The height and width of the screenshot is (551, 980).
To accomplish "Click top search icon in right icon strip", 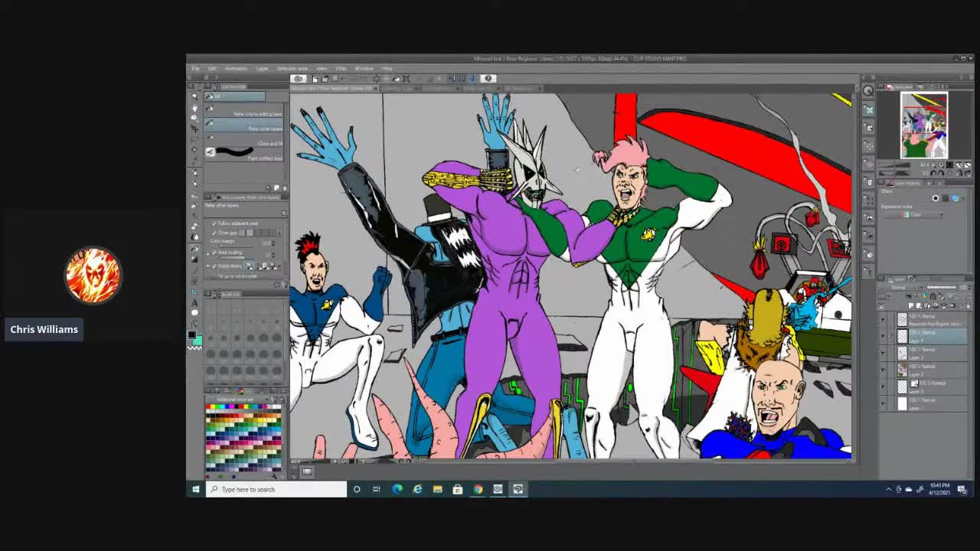I will (868, 90).
